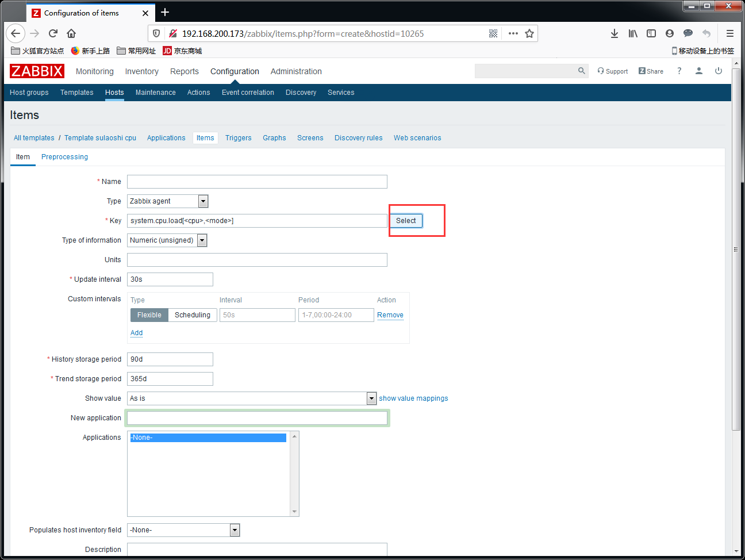Click the Applications list scroll down arrow
This screenshot has height=560, width=745.
pos(294,512)
